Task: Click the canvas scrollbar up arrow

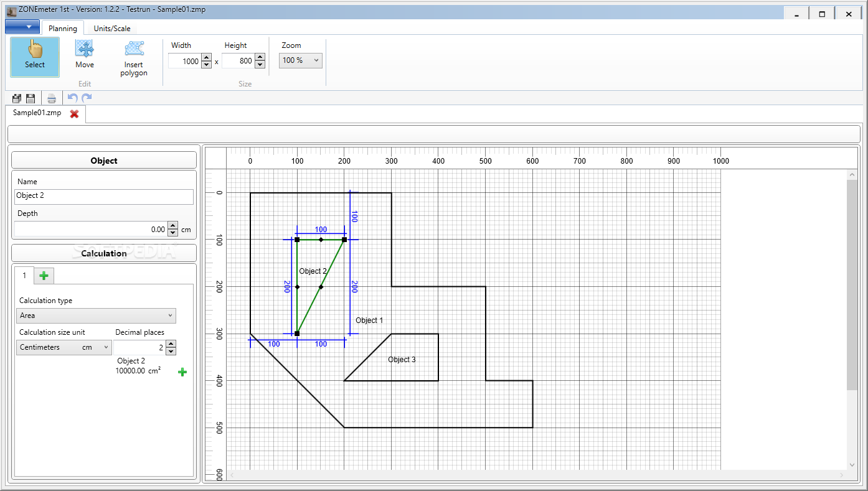Action: pos(852,175)
